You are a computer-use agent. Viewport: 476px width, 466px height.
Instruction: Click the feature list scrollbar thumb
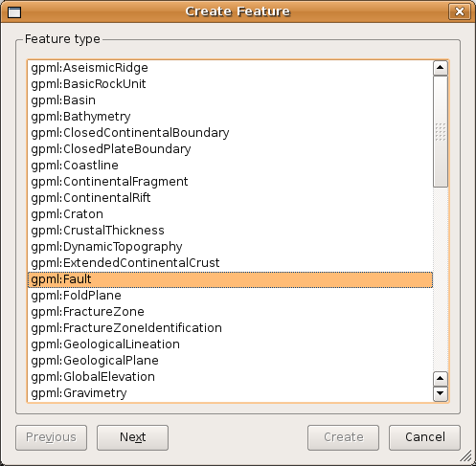441,131
